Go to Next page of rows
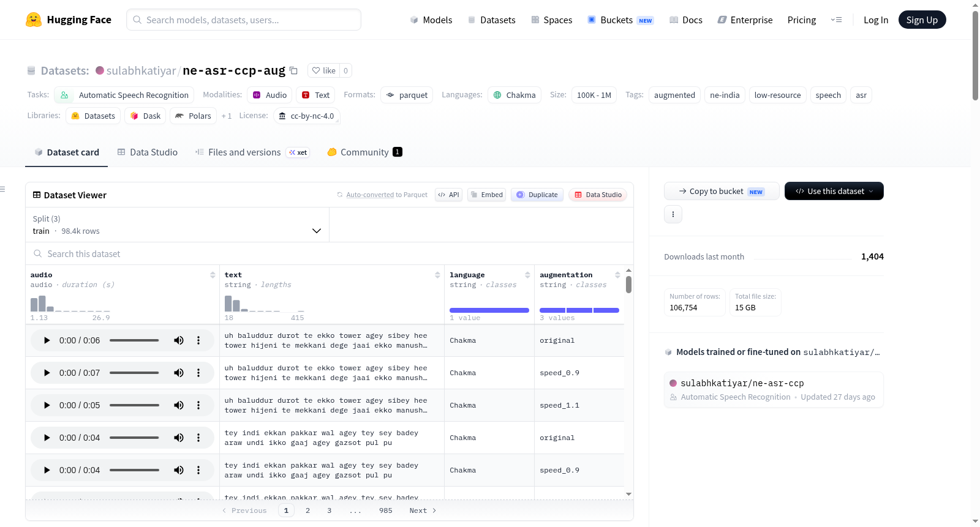 423,510
